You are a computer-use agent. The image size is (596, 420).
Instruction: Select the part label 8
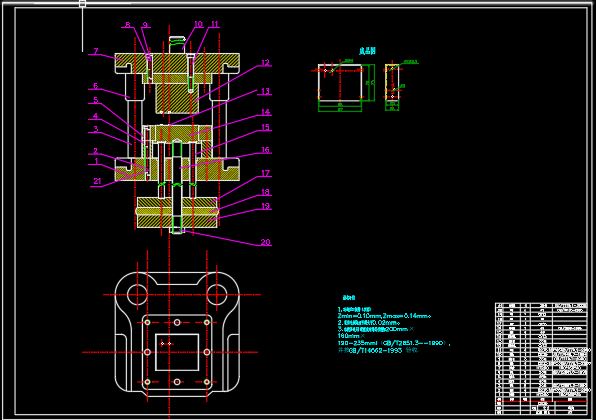[x=128, y=24]
